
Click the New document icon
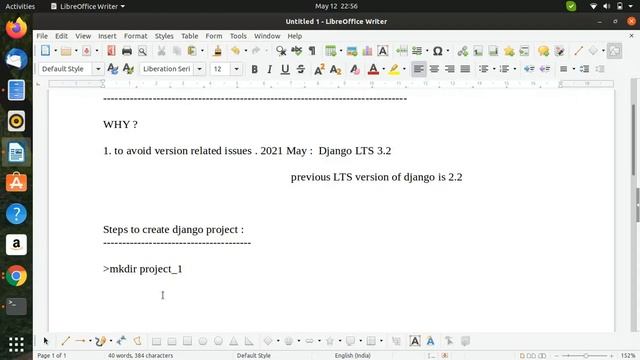(x=45, y=51)
